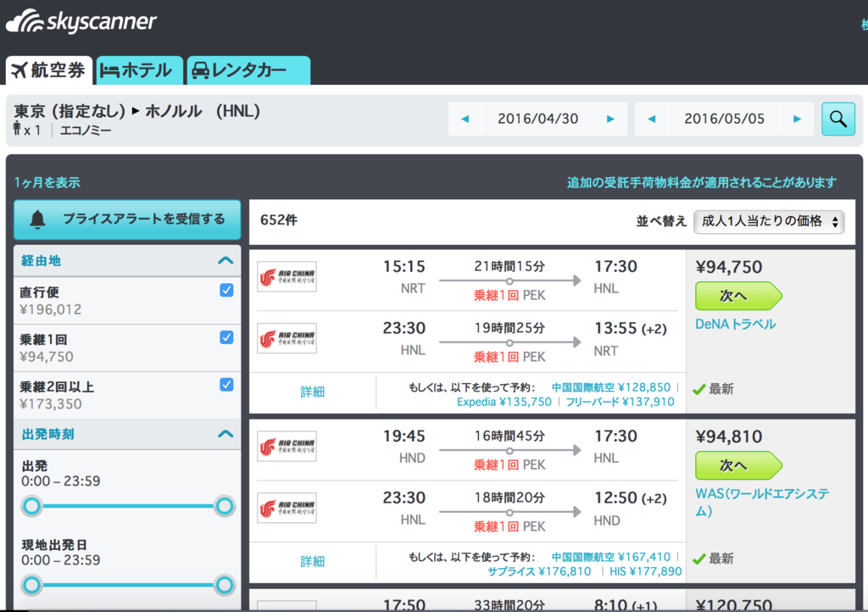This screenshot has width=868, height=612.
Task: Switch to the レンタカー tab
Action: tap(248, 71)
